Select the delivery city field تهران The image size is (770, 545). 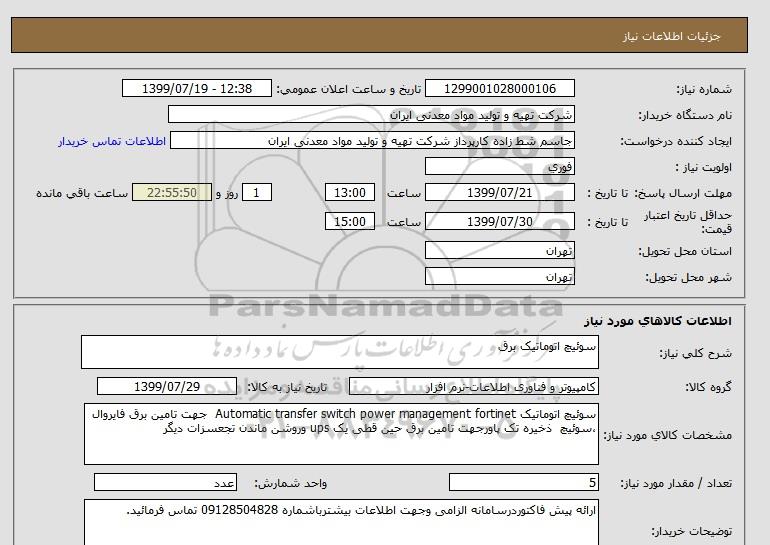[499, 276]
